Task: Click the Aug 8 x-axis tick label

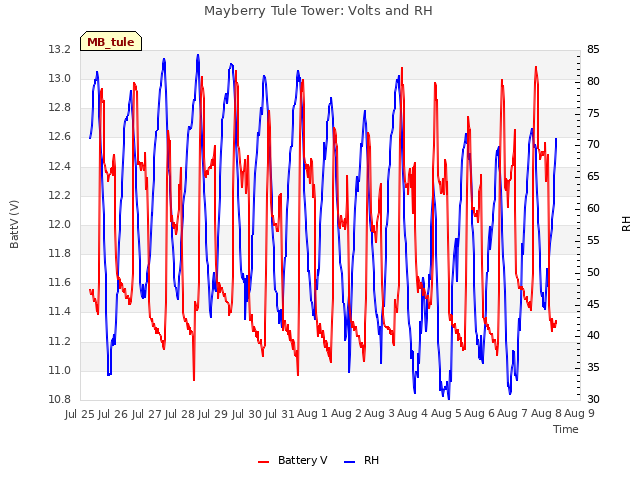Action: click(547, 413)
